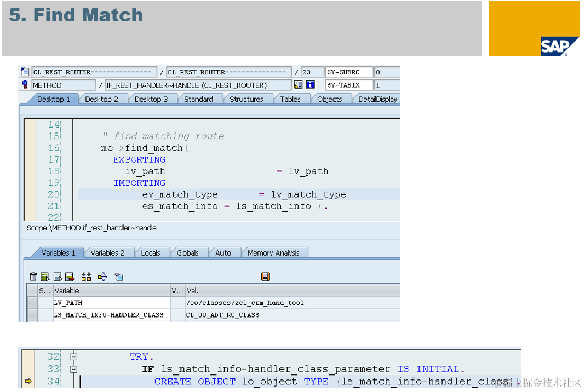Viewport: 585px width, 392px height.
Task: Switch to the Desktop 1 tab
Action: pos(53,99)
